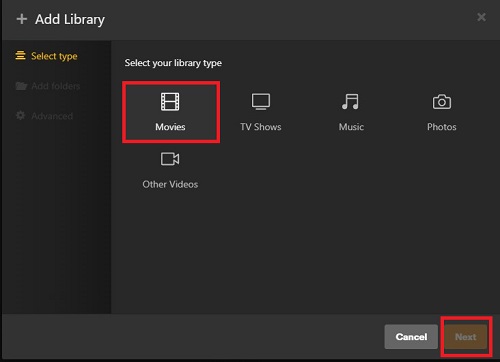The height and width of the screenshot is (362, 500).
Task: Click the 'Select your library type' heading
Action: [173, 63]
